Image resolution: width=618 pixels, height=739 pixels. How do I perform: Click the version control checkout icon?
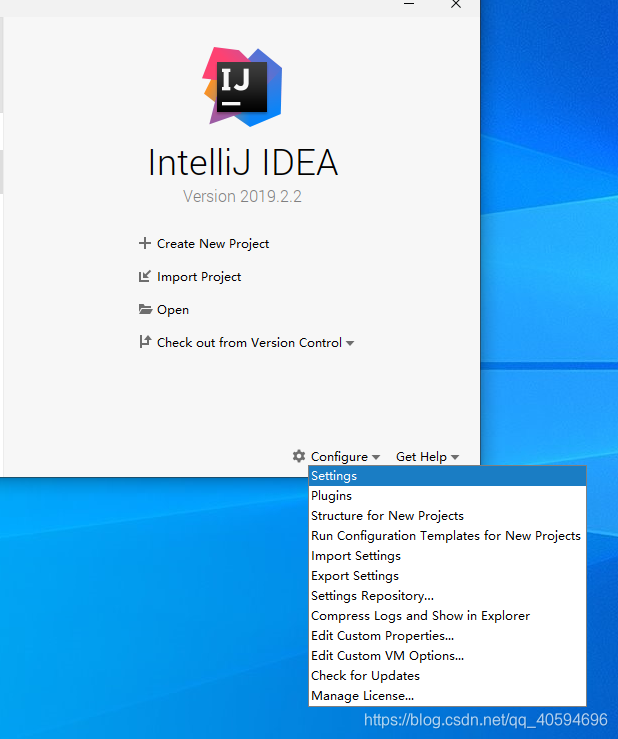point(145,342)
